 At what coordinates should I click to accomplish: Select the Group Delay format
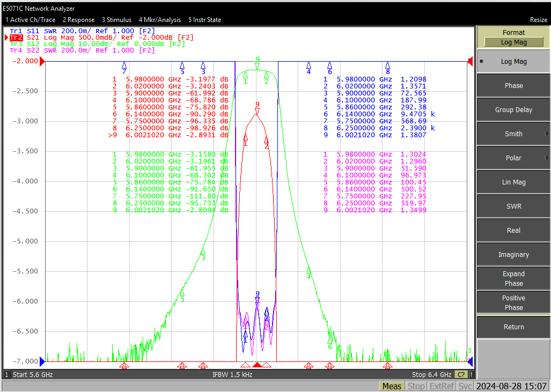click(x=513, y=110)
